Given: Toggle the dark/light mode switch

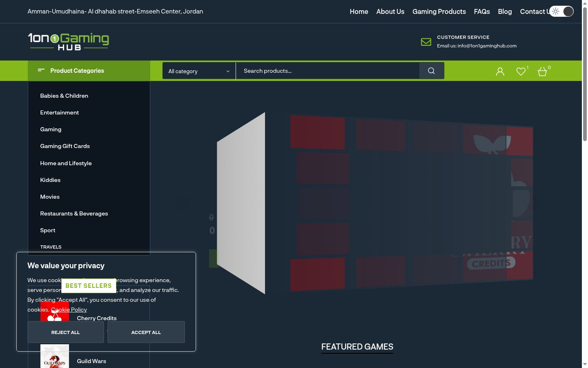Looking at the screenshot, I should pos(561,11).
